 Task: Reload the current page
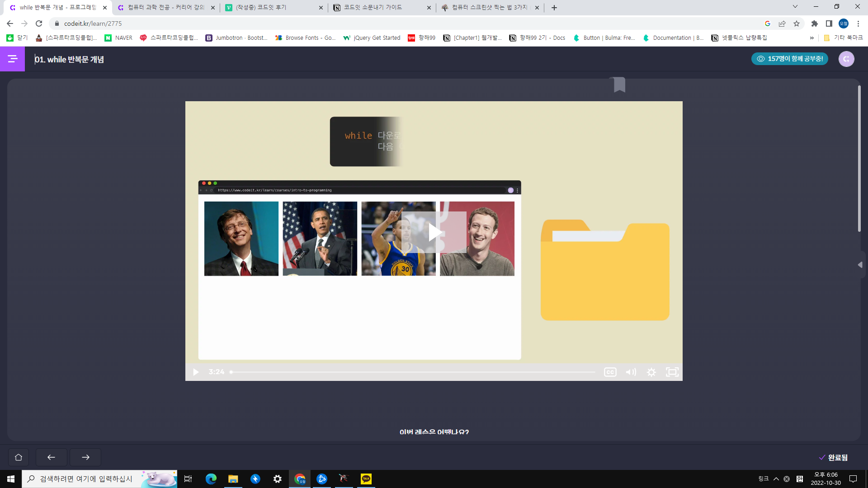coord(39,23)
